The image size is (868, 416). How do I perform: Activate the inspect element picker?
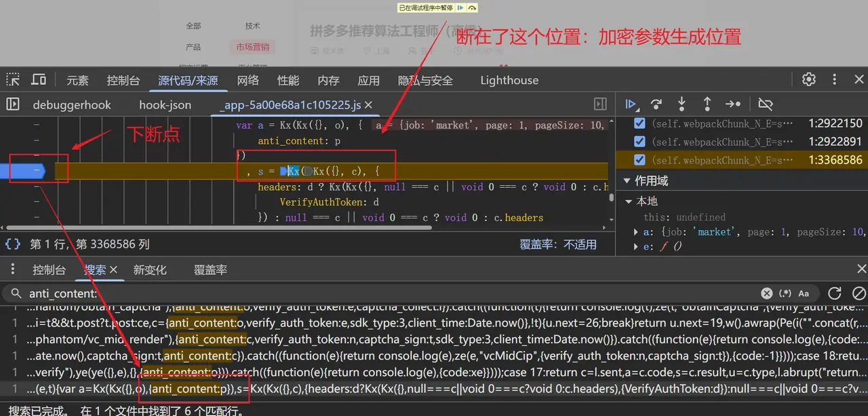pos(13,79)
